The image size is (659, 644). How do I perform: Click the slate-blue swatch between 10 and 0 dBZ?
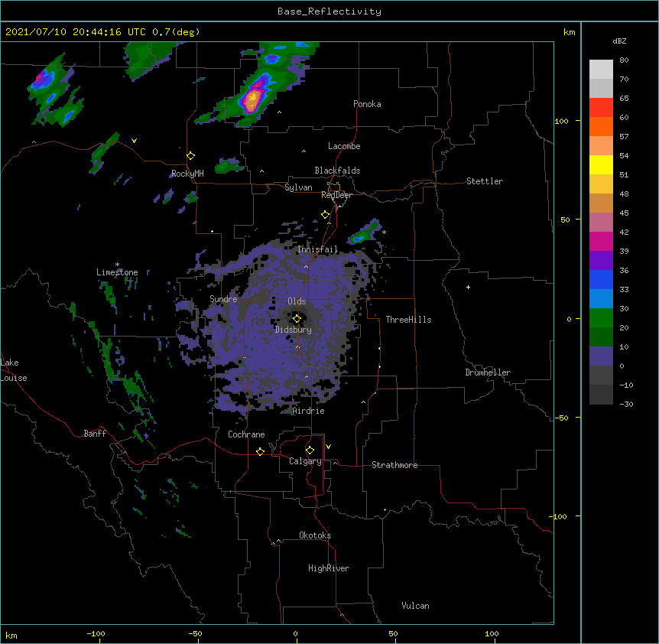601,356
